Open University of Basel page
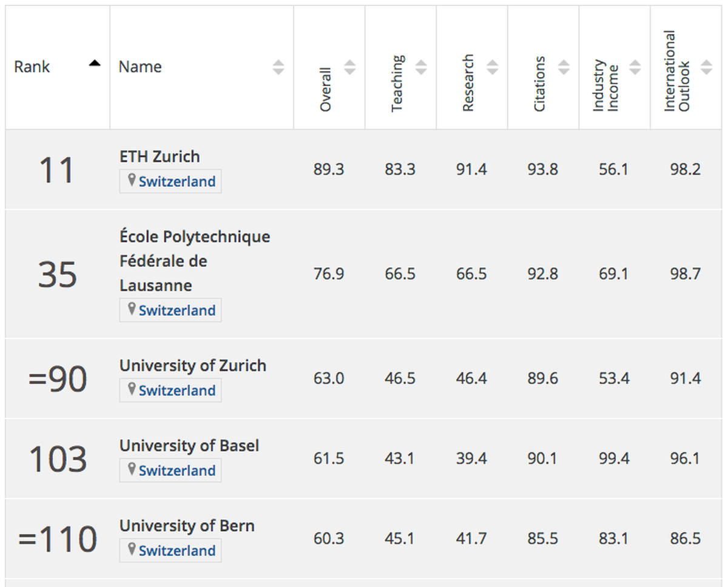 [189, 446]
